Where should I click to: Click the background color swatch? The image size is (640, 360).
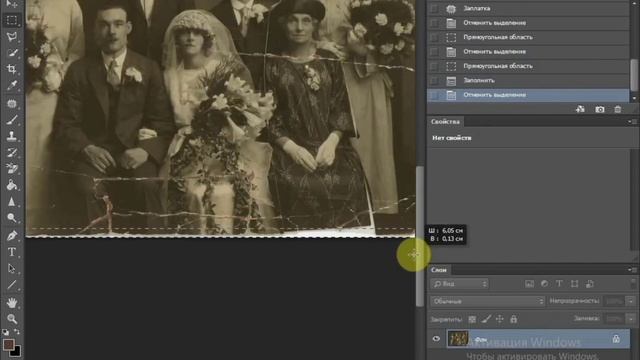[16, 351]
